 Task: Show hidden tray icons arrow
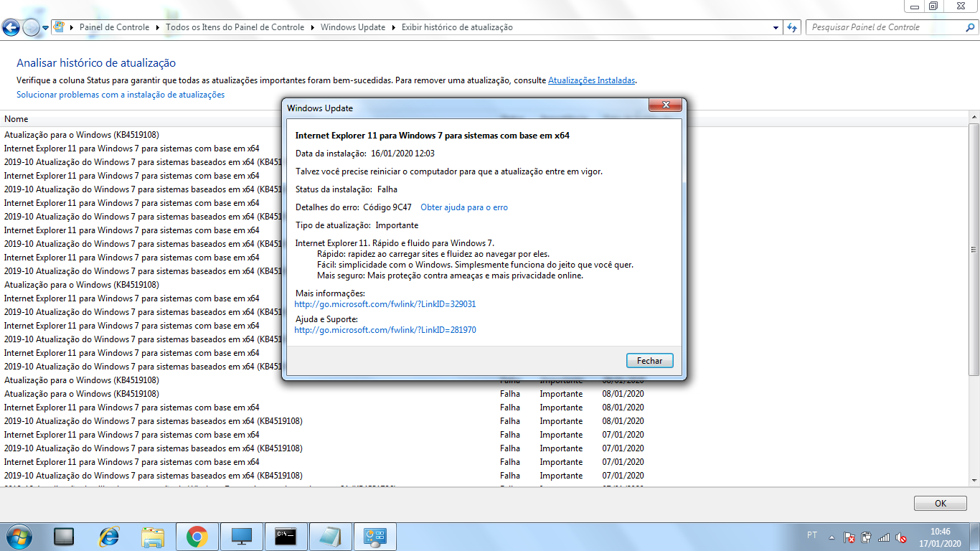click(831, 537)
